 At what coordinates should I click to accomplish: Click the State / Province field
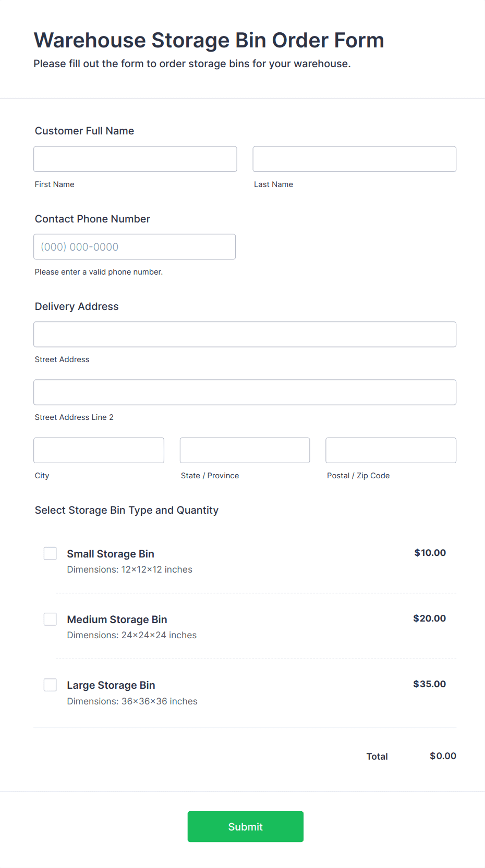click(245, 450)
